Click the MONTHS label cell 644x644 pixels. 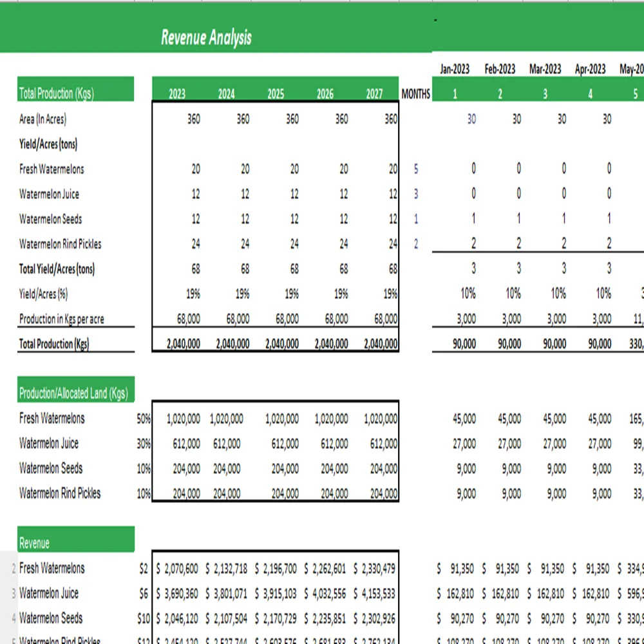[x=415, y=93]
